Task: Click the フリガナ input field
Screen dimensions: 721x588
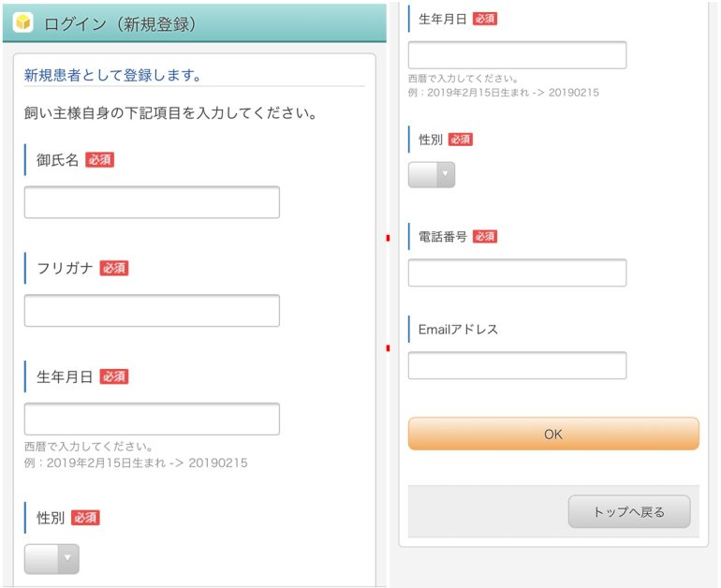Action: [x=152, y=311]
